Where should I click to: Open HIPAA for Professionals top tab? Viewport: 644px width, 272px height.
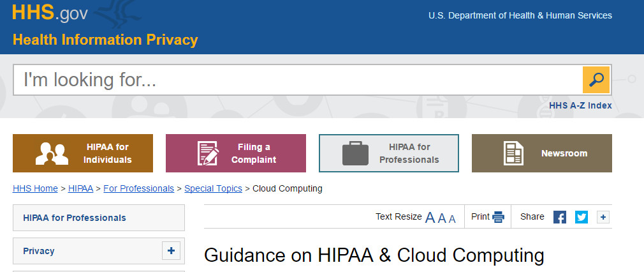tap(389, 153)
